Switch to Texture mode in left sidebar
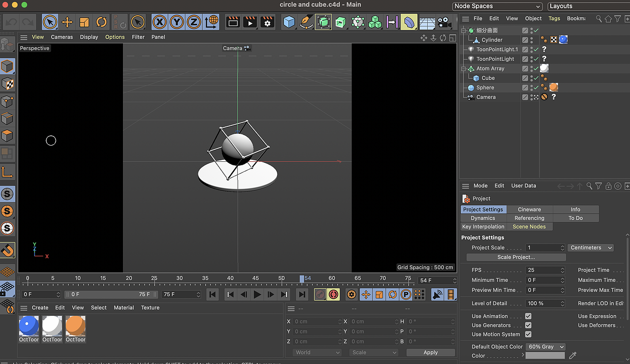This screenshot has width=630, height=364. 7,84
